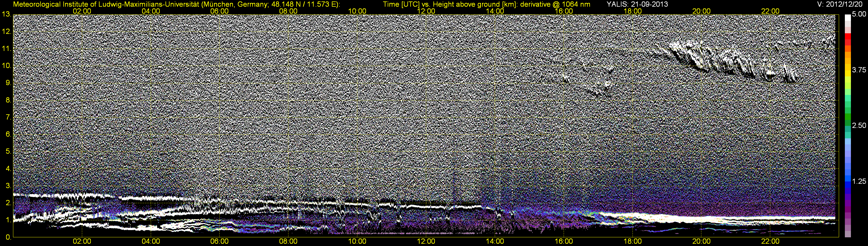Pick the 12:00 label on lower time axis

point(426,242)
